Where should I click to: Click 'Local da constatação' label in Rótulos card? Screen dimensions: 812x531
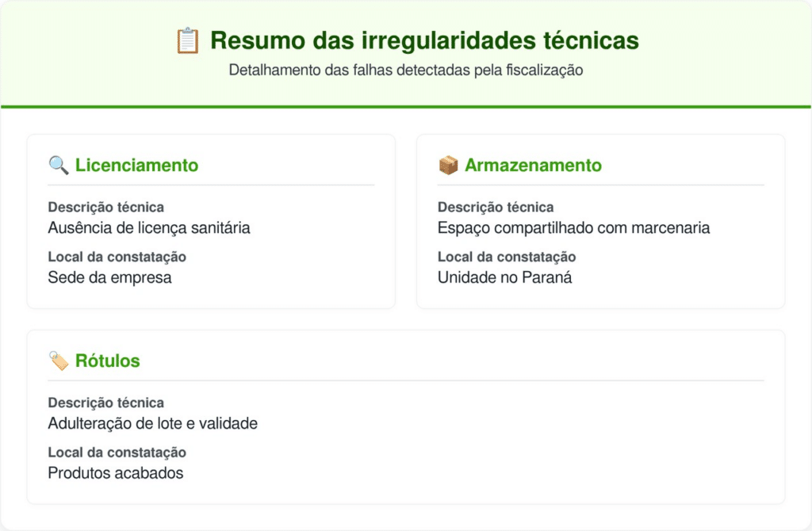117,453
